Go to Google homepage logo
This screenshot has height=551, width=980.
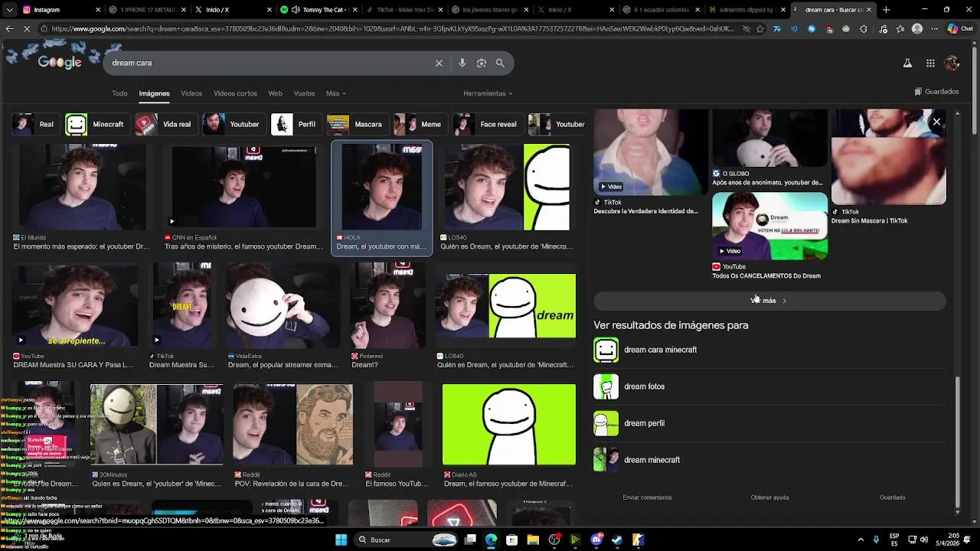60,63
